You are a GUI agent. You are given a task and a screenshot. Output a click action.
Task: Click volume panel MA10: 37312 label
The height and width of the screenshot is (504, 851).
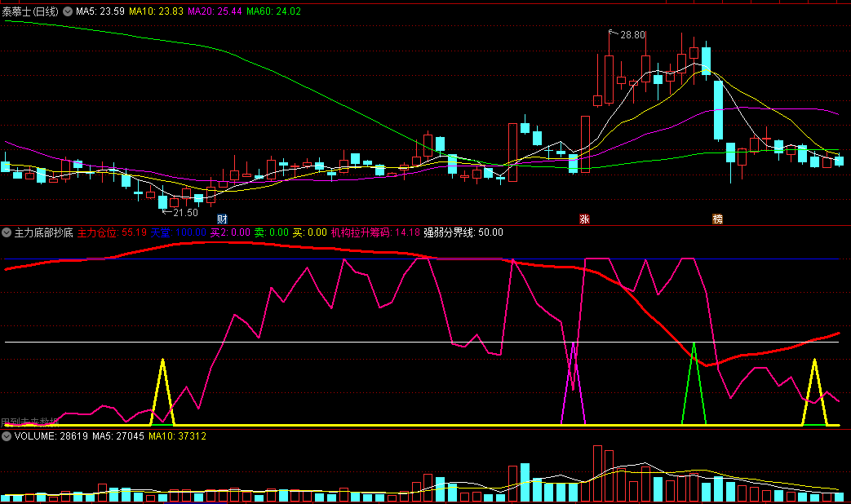(178, 436)
